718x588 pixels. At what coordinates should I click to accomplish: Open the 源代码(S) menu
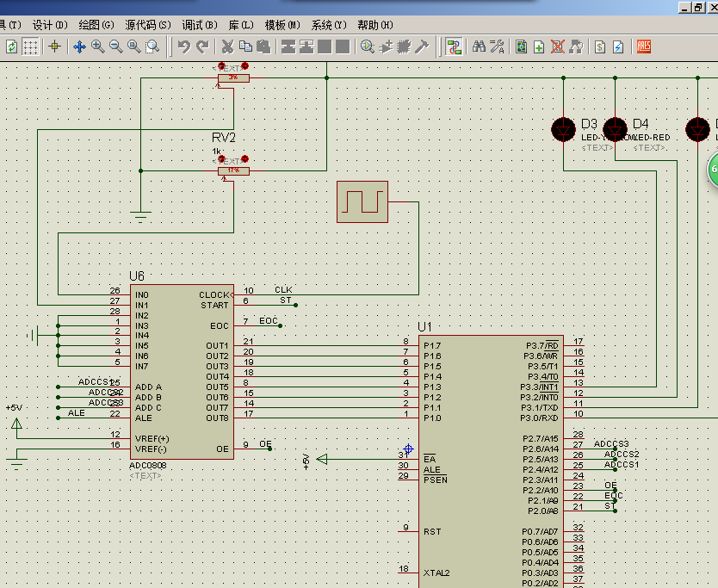[x=148, y=25]
